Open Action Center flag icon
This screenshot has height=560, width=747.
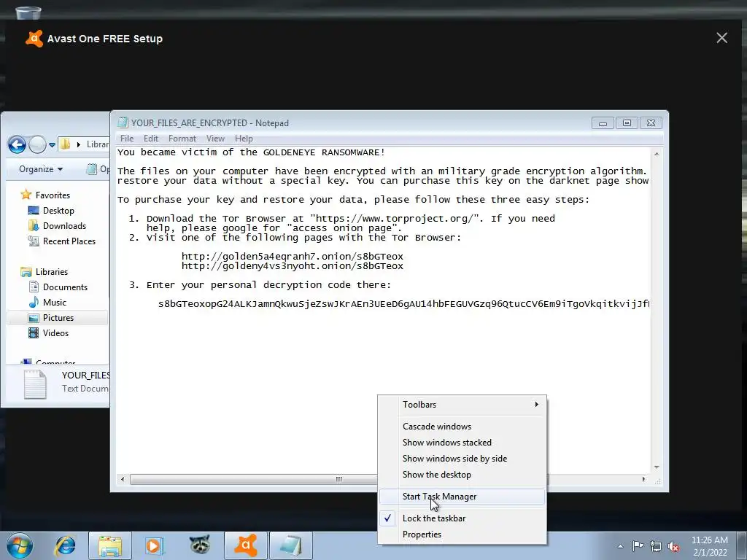tap(638, 546)
